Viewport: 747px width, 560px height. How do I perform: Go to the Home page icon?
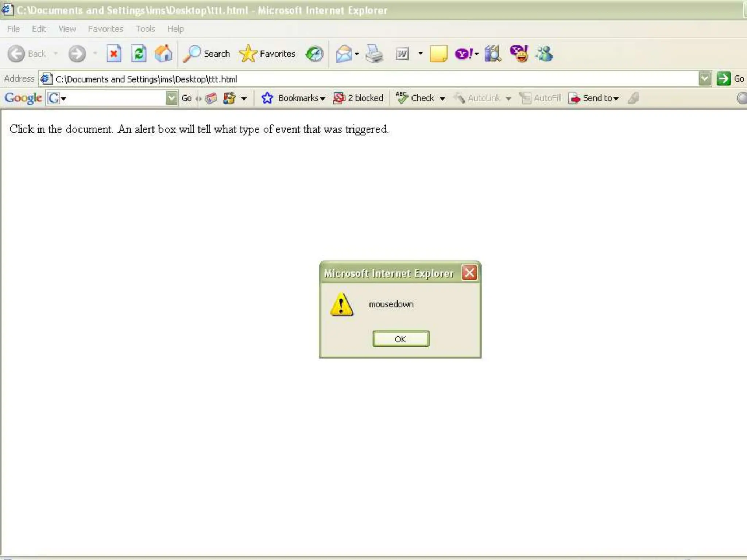163,54
